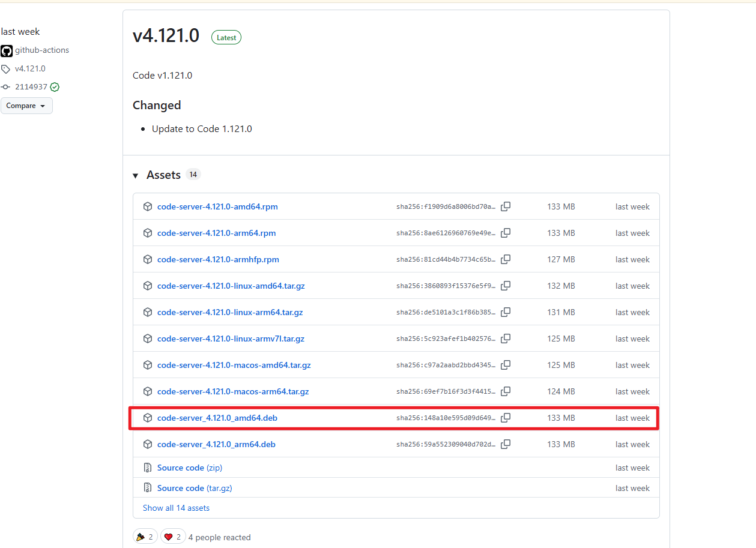Open the github-actions profile link
The width and height of the screenshot is (756, 548).
coord(42,50)
